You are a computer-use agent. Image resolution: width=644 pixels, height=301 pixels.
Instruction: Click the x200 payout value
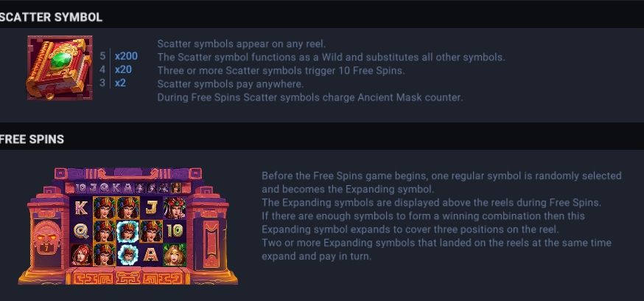point(126,56)
